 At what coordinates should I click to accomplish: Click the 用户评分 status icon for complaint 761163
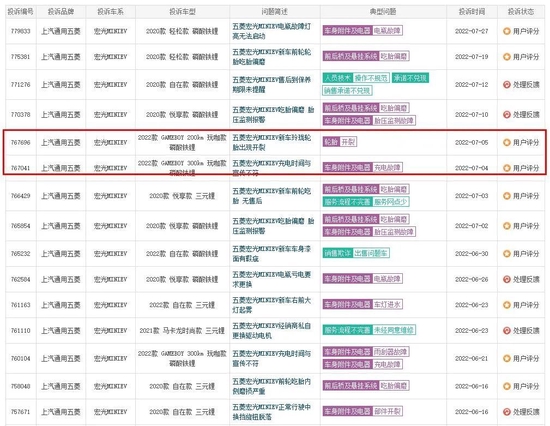507,305
